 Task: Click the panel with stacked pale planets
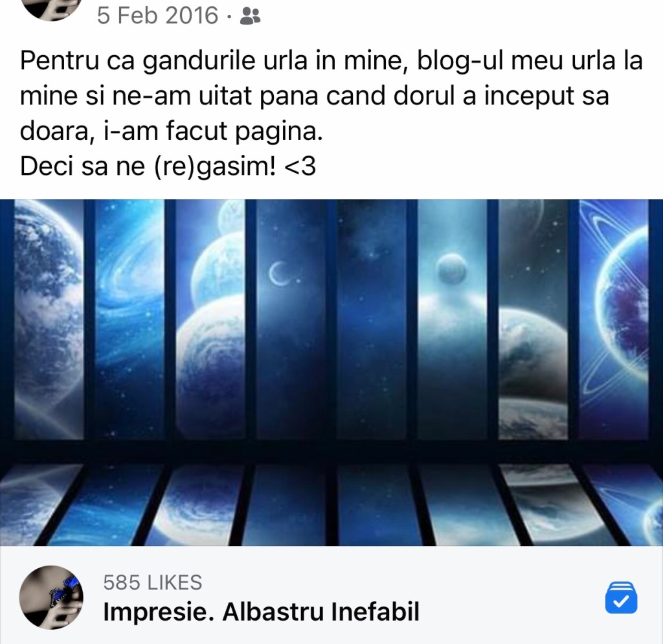[x=210, y=319]
